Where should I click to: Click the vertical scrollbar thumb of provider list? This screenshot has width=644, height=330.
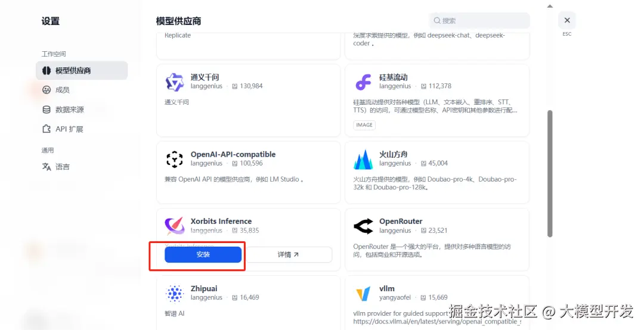pos(550,173)
